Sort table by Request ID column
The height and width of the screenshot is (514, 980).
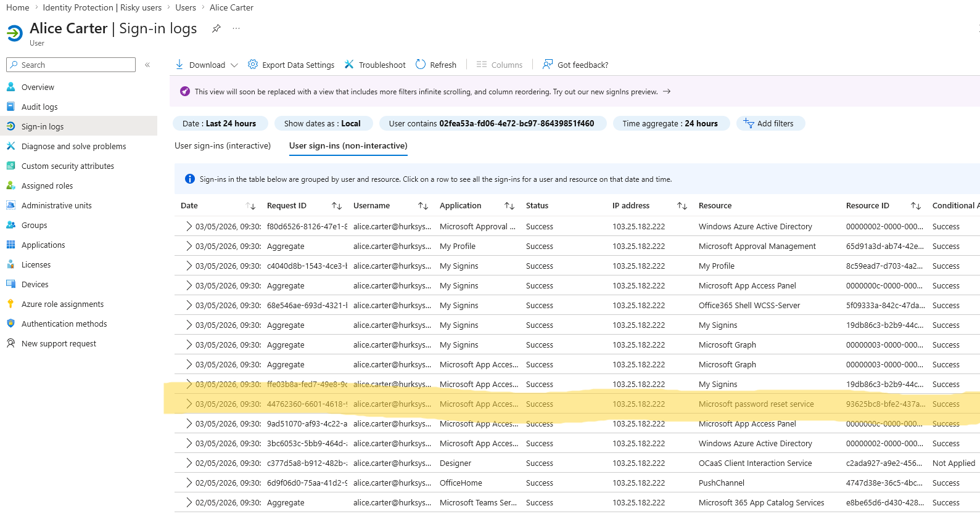(x=337, y=206)
